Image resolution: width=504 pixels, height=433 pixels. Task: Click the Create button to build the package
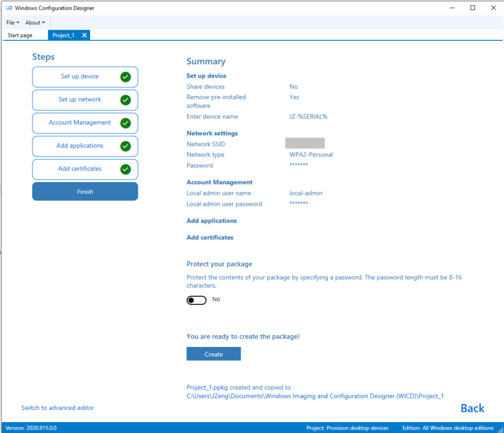(213, 353)
